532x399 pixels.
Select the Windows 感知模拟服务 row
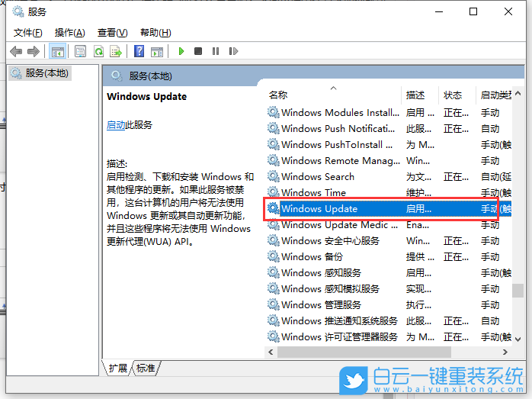click(389, 288)
